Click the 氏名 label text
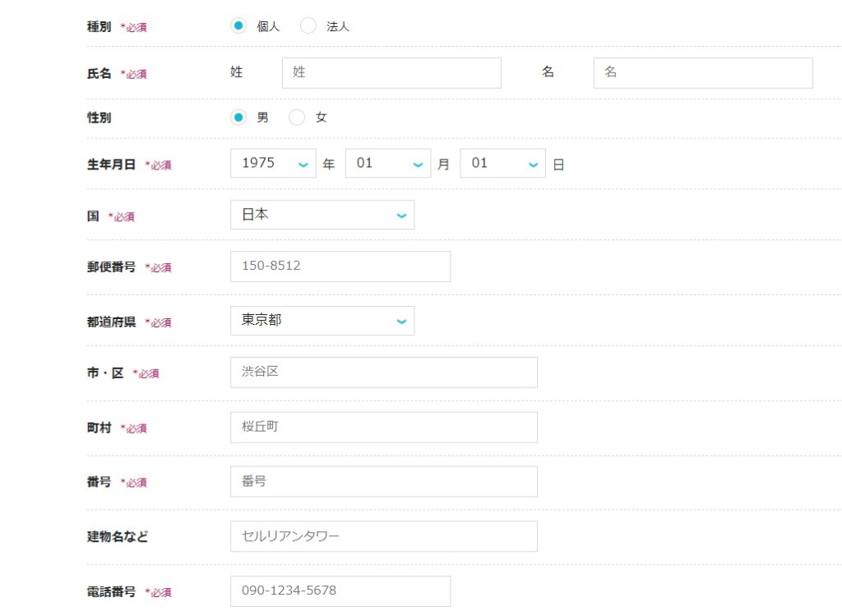 click(x=99, y=73)
